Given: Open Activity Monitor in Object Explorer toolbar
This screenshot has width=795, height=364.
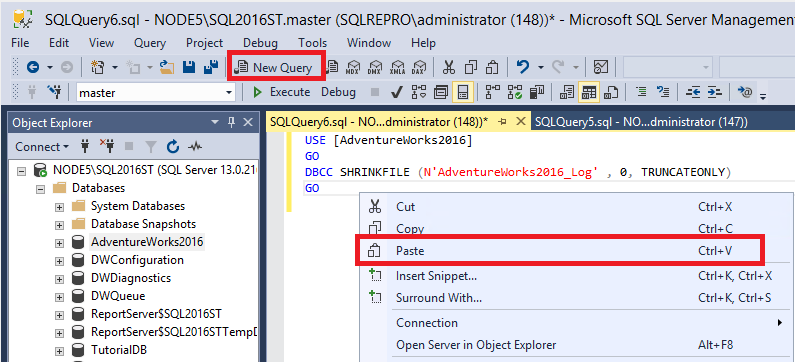Looking at the screenshot, I should 195,147.
